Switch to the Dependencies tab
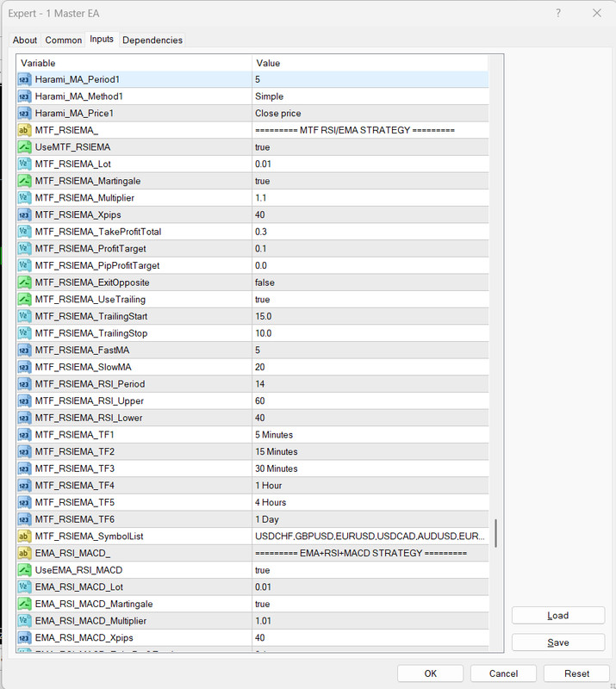Image resolution: width=616 pixels, height=689 pixels. 152,40
